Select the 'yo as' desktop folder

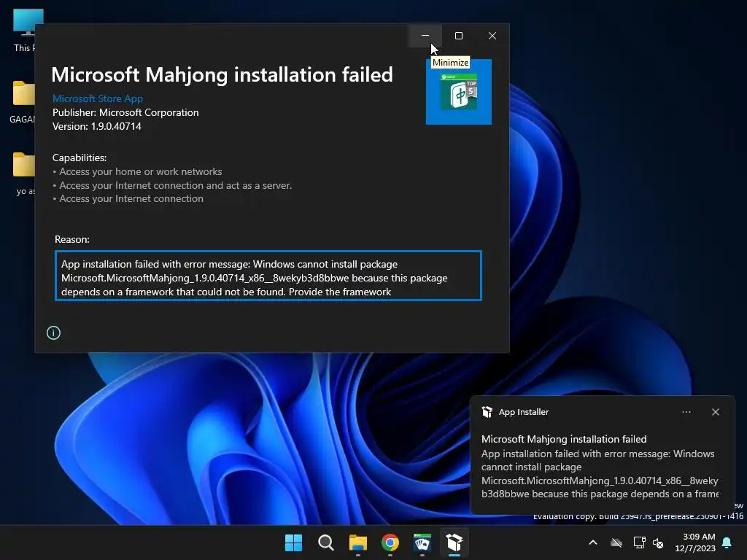pyautogui.click(x=24, y=174)
